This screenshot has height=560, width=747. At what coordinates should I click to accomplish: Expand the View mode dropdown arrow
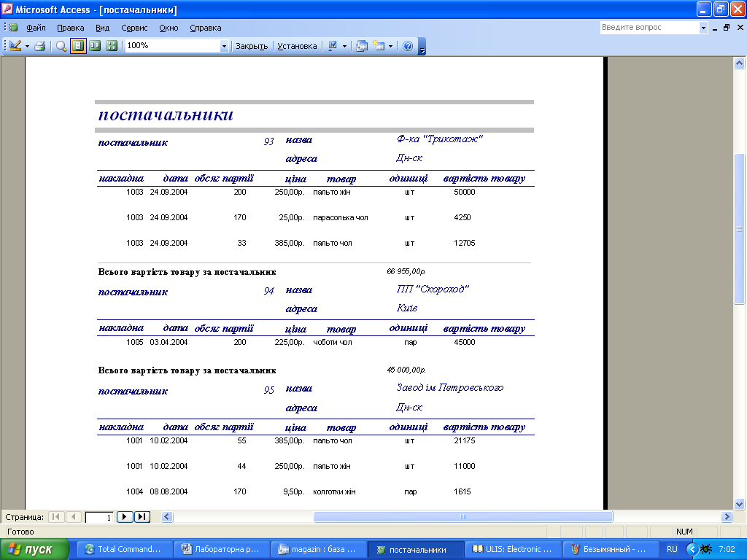pos(27,46)
